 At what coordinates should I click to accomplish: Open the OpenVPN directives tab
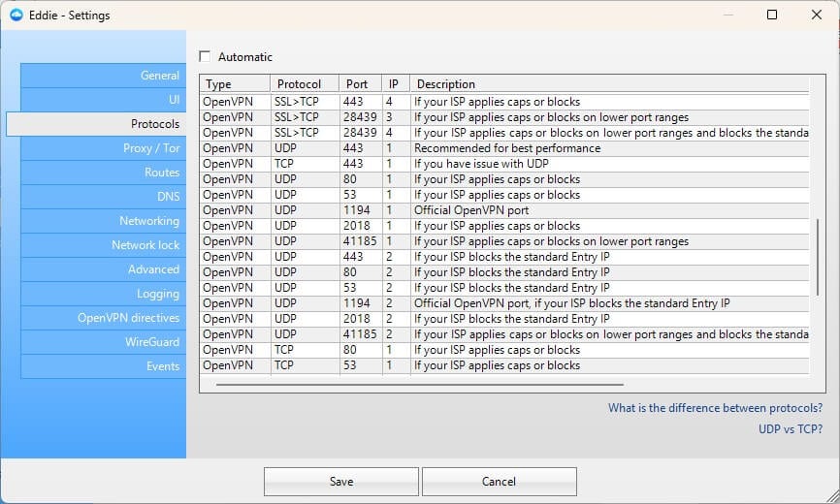pos(103,318)
